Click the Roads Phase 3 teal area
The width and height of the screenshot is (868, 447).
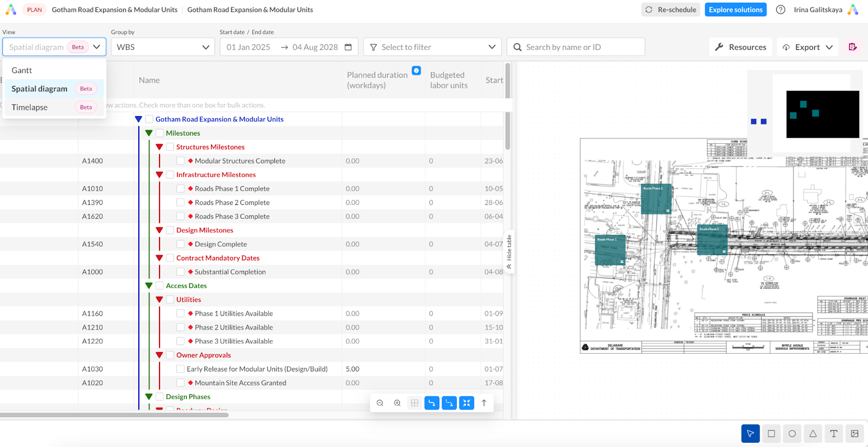[x=712, y=240]
